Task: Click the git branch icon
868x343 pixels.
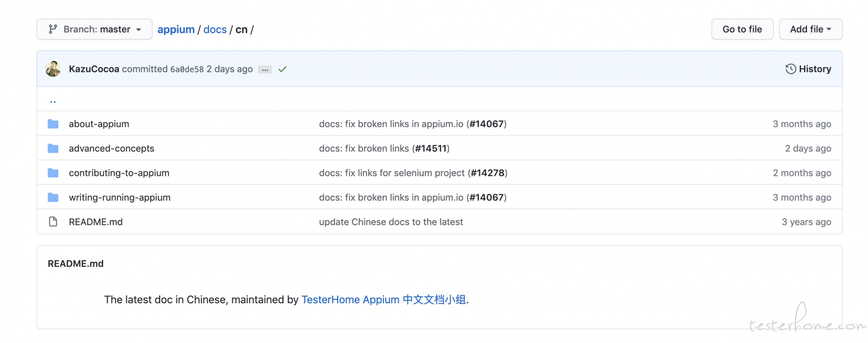Action: pyautogui.click(x=53, y=29)
